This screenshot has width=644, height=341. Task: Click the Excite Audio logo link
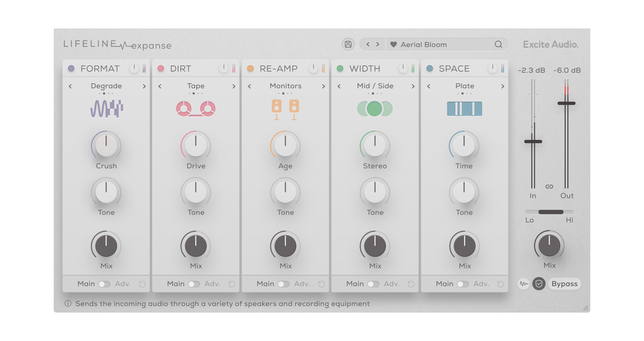(550, 45)
